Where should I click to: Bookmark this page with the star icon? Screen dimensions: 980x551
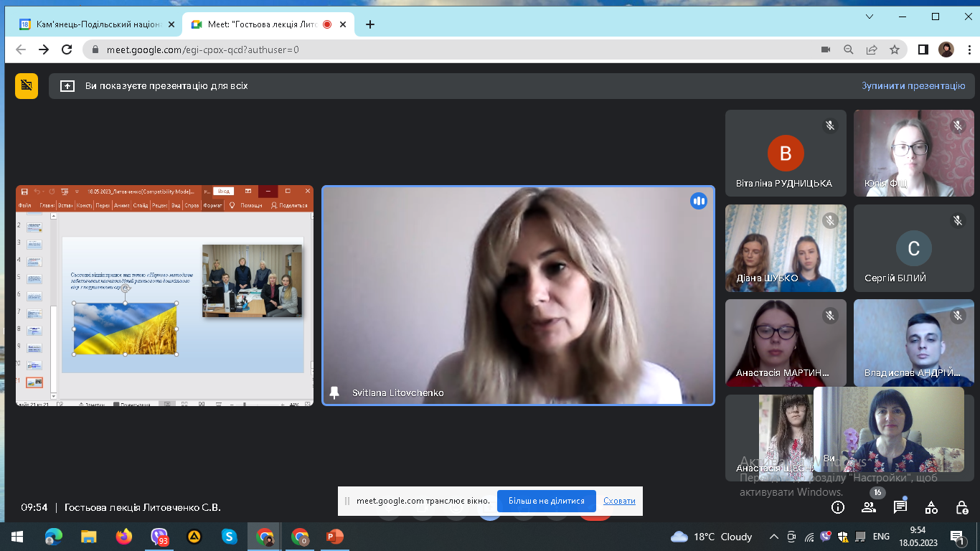point(895,50)
